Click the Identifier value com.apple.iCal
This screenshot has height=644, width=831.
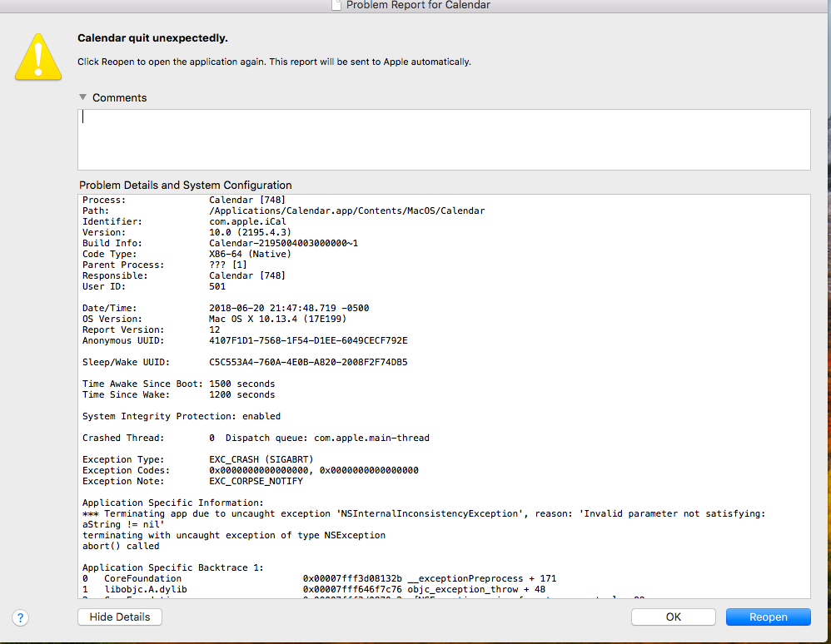click(x=247, y=221)
